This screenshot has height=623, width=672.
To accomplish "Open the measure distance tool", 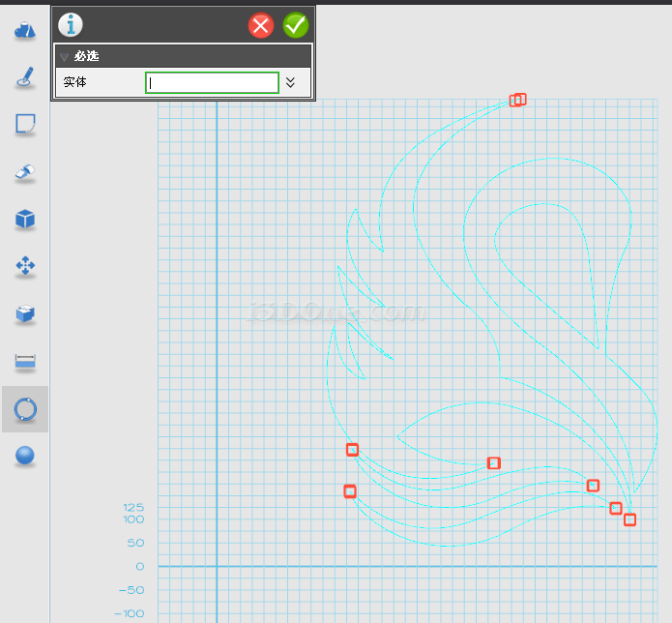I will (25, 362).
